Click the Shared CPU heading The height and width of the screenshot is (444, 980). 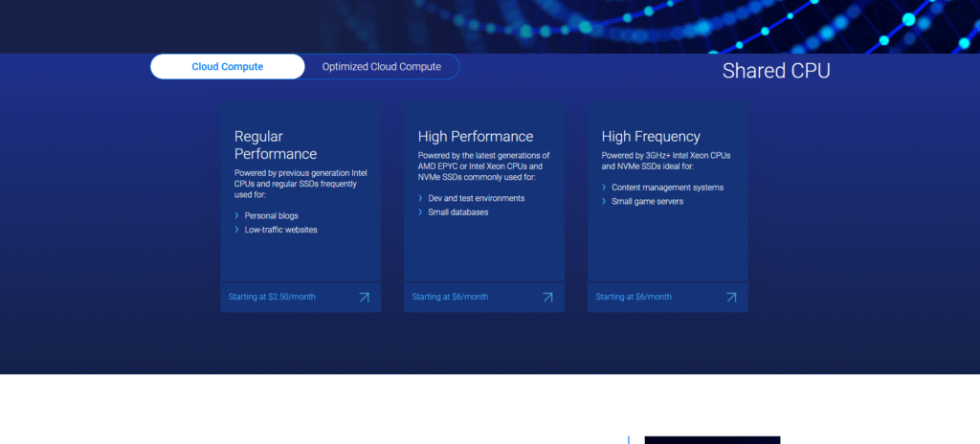pos(776,71)
